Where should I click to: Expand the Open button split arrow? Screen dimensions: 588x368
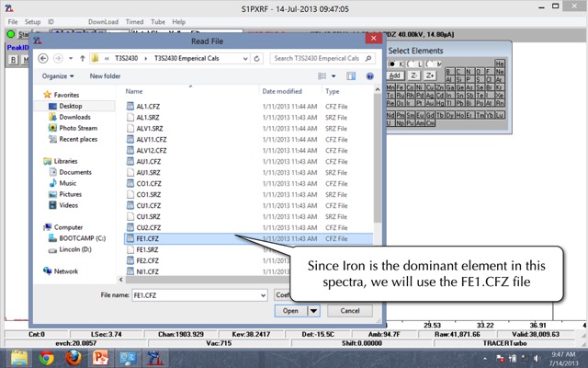pyautogui.click(x=315, y=311)
